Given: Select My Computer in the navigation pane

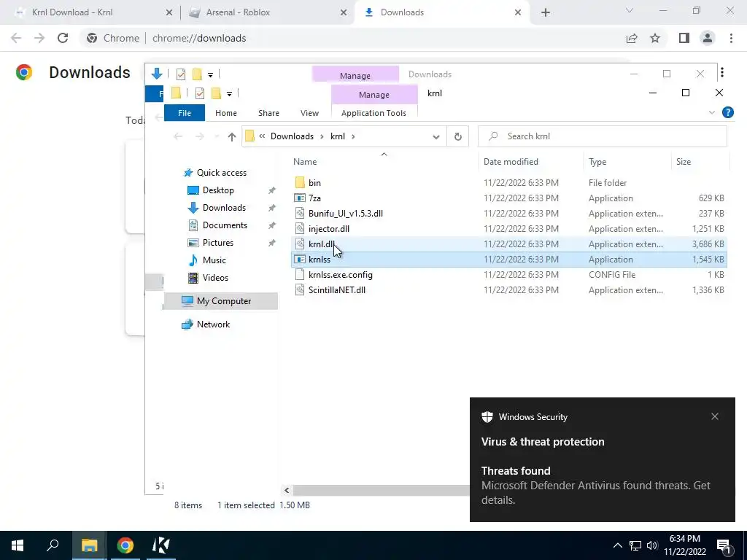Looking at the screenshot, I should point(221,301).
